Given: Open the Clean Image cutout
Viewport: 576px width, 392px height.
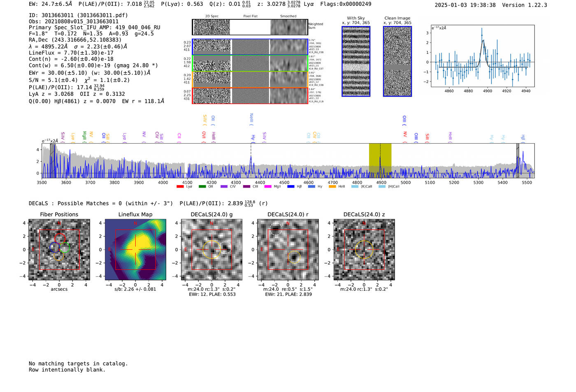Looking at the screenshot, I should (397, 61).
